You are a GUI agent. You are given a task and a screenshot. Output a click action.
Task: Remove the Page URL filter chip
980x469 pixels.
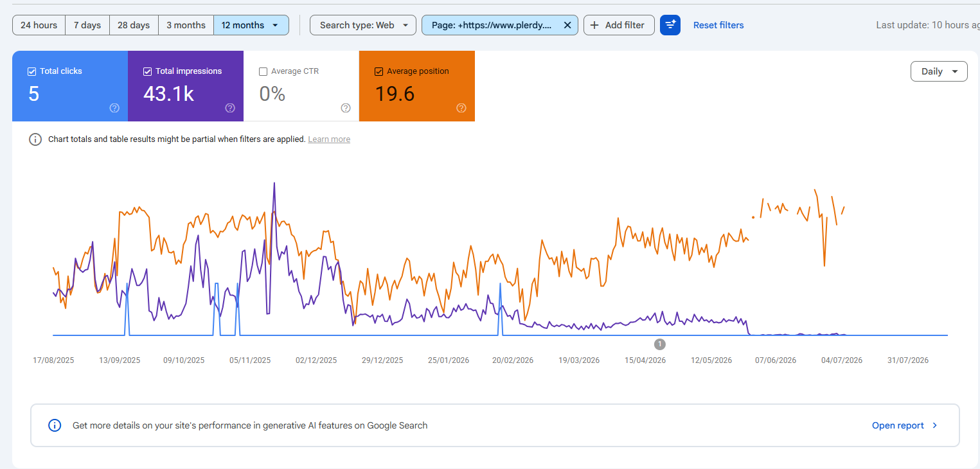567,25
